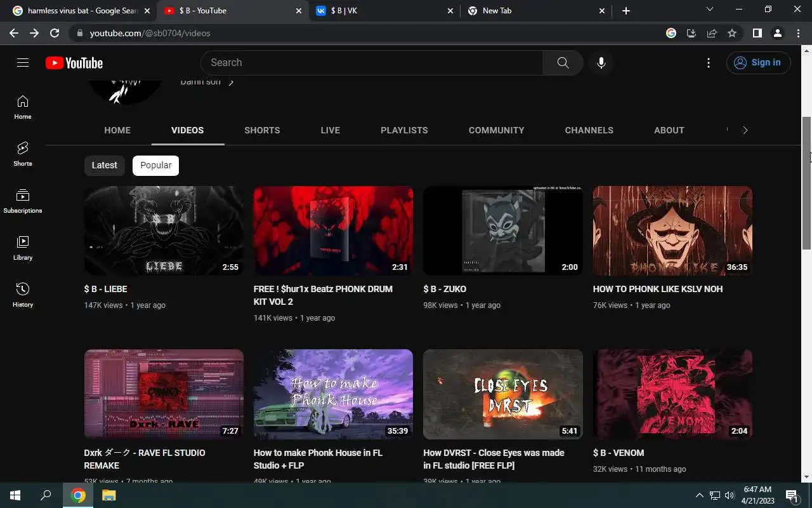Click the Sign in button
Image resolution: width=812 pixels, height=508 pixels.
758,62
